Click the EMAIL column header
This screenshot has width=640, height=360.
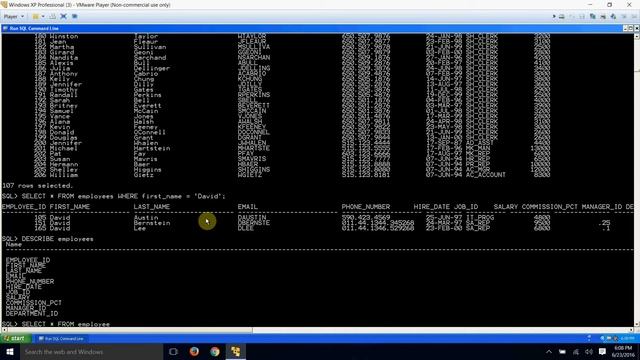248,207
